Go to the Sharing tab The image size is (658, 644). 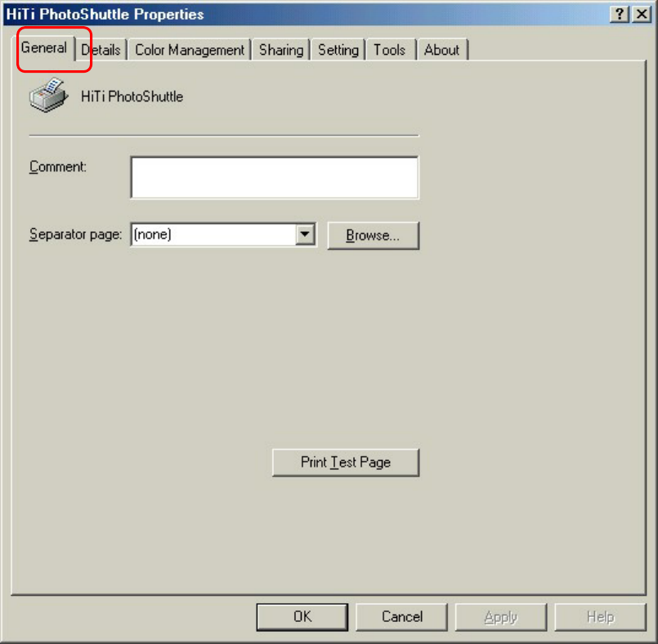[x=280, y=50]
